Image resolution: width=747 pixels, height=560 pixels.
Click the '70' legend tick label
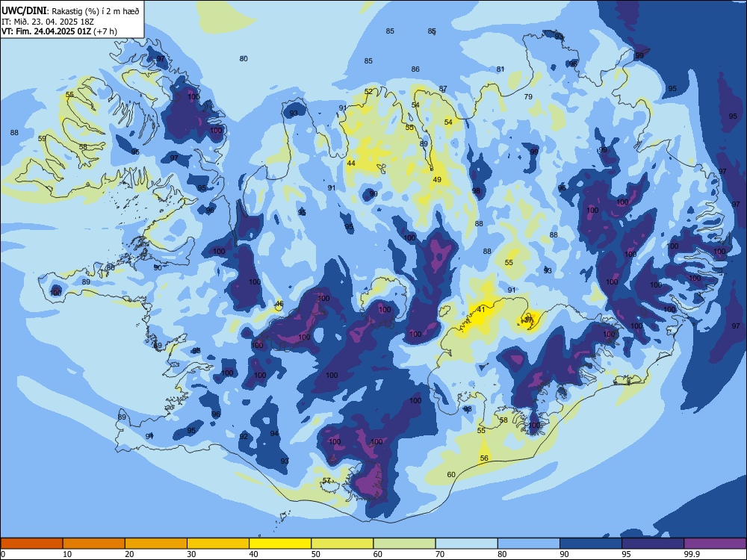tap(440, 554)
